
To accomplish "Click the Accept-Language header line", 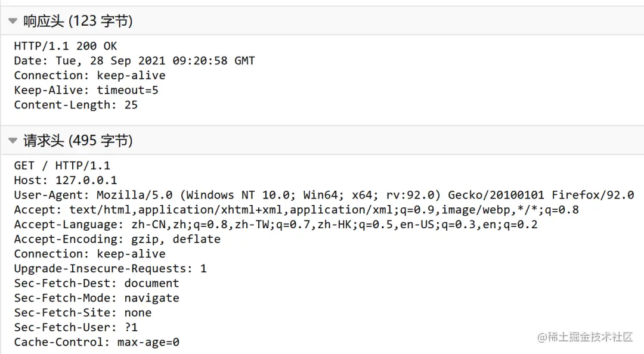I will click(x=275, y=225).
